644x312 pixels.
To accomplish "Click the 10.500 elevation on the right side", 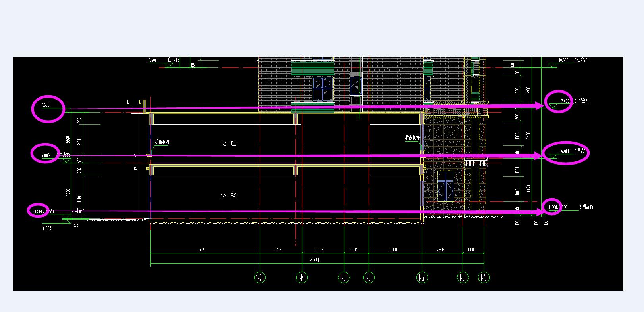I will [x=563, y=60].
